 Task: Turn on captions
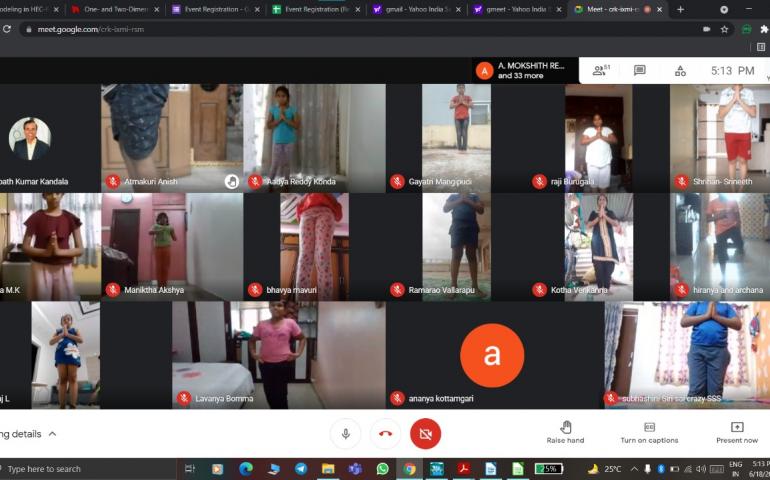(x=649, y=432)
